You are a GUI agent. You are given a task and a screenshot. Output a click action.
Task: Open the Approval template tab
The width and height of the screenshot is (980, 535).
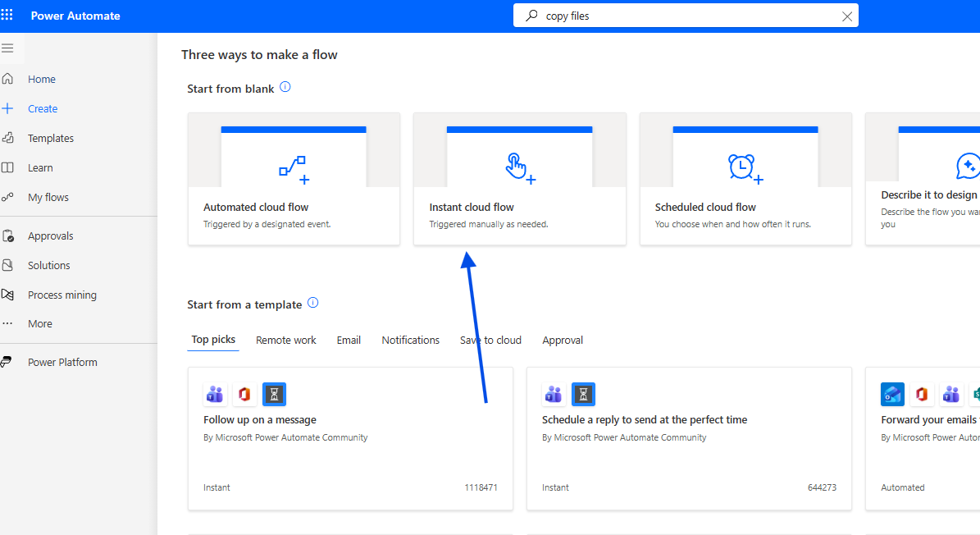click(x=563, y=341)
